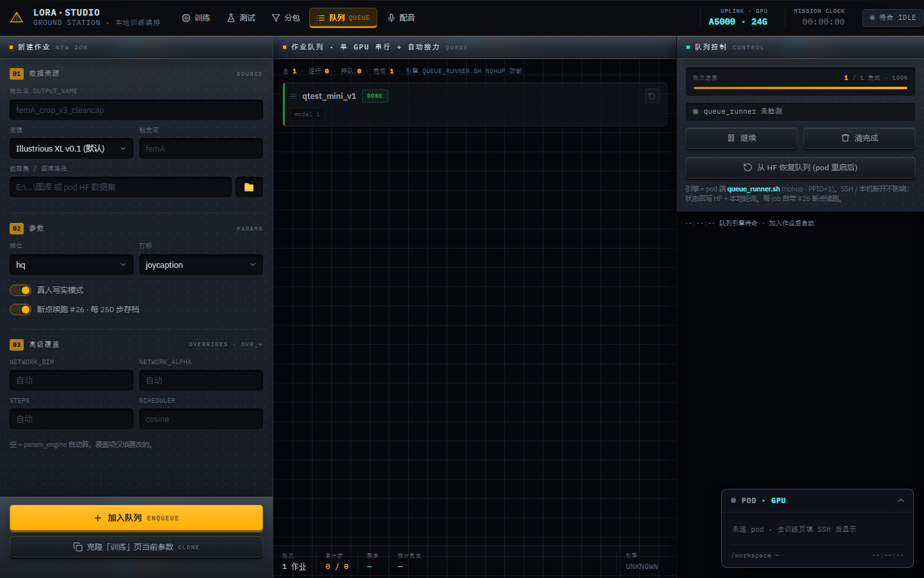Click the '1 作业' batch count in footer
Viewport: 924px width, 578px height.
click(x=294, y=566)
